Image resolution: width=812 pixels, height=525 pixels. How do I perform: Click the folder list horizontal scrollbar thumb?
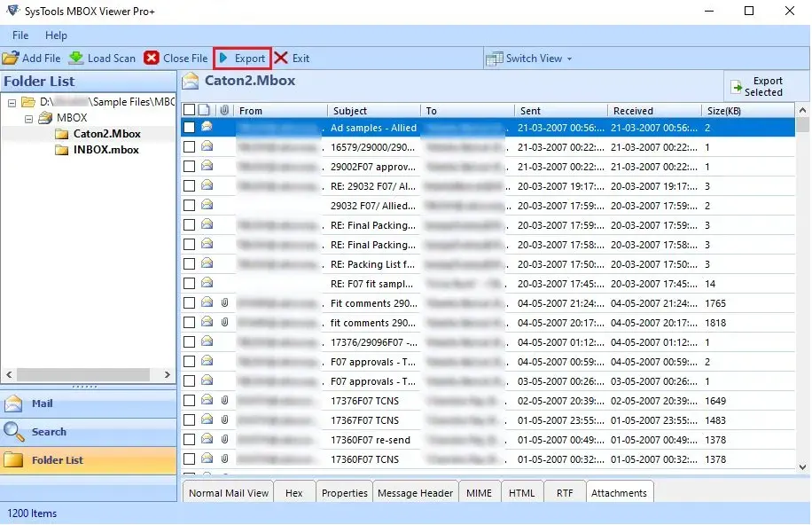(x=83, y=375)
